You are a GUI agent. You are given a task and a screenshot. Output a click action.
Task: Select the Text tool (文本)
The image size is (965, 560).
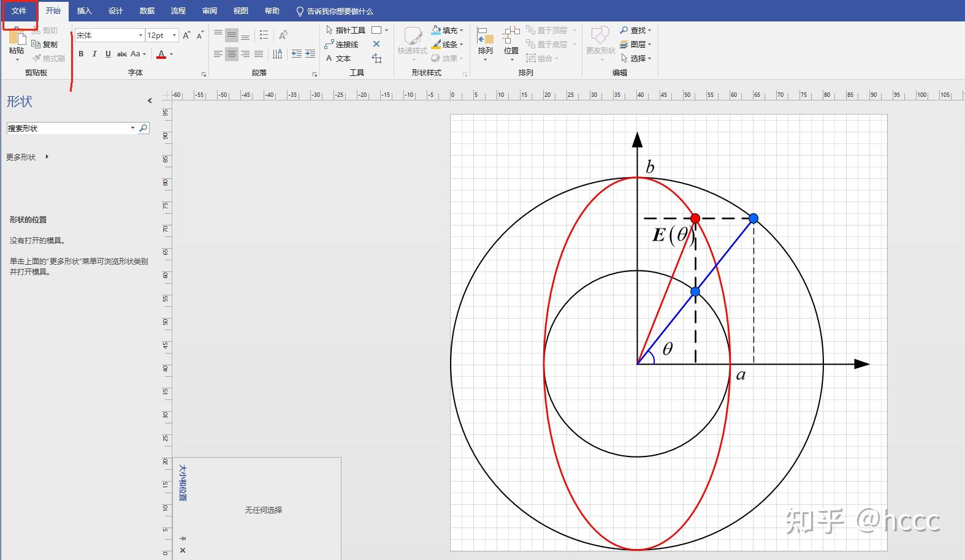pyautogui.click(x=338, y=58)
